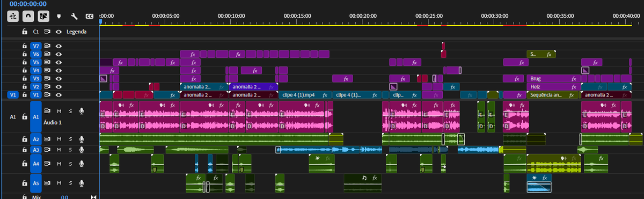
Task: Toggle the lock on caption track C1
Action: click(x=24, y=32)
